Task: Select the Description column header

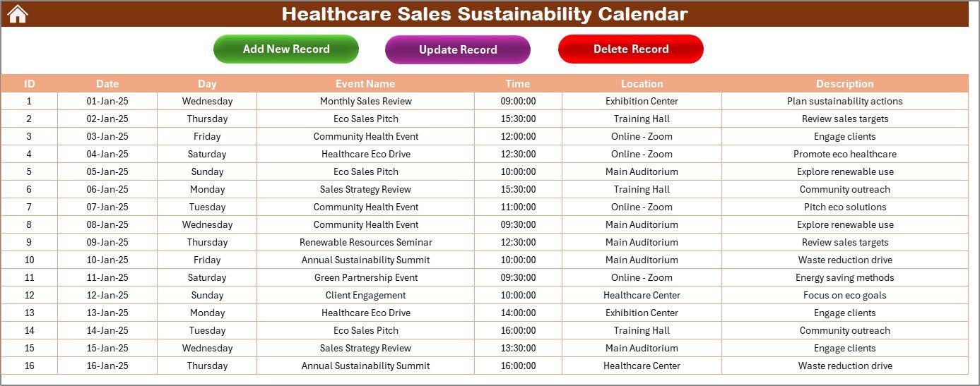Action: click(x=844, y=83)
